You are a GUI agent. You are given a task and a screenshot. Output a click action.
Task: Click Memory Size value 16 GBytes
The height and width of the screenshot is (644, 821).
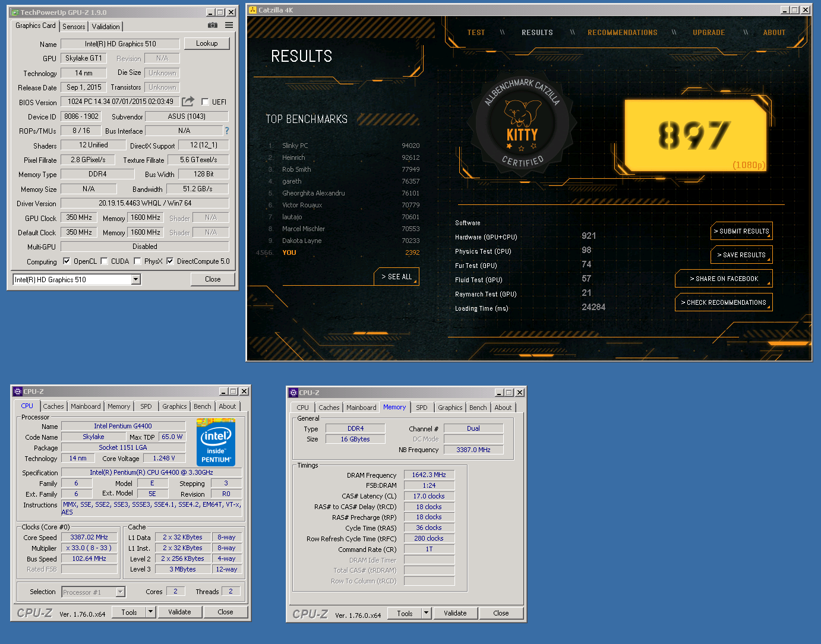[x=355, y=439]
